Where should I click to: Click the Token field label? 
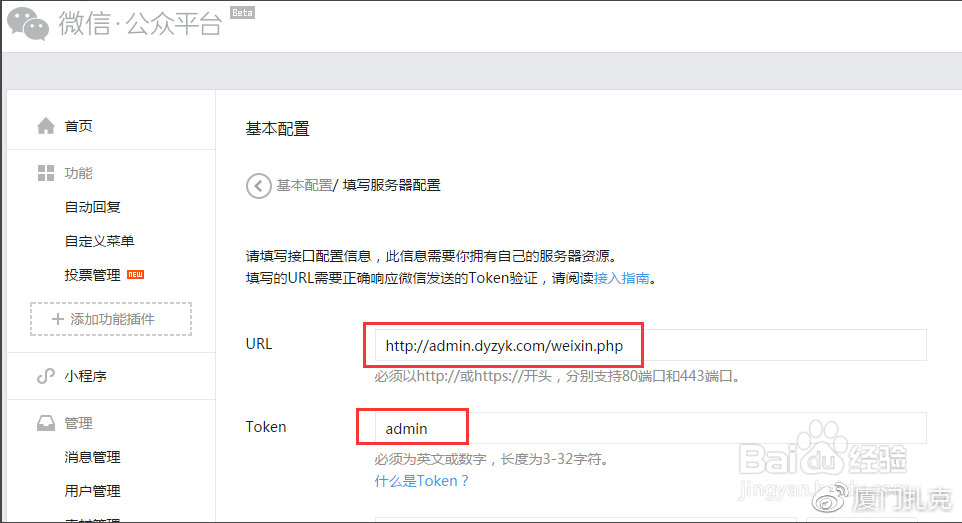[x=266, y=427]
